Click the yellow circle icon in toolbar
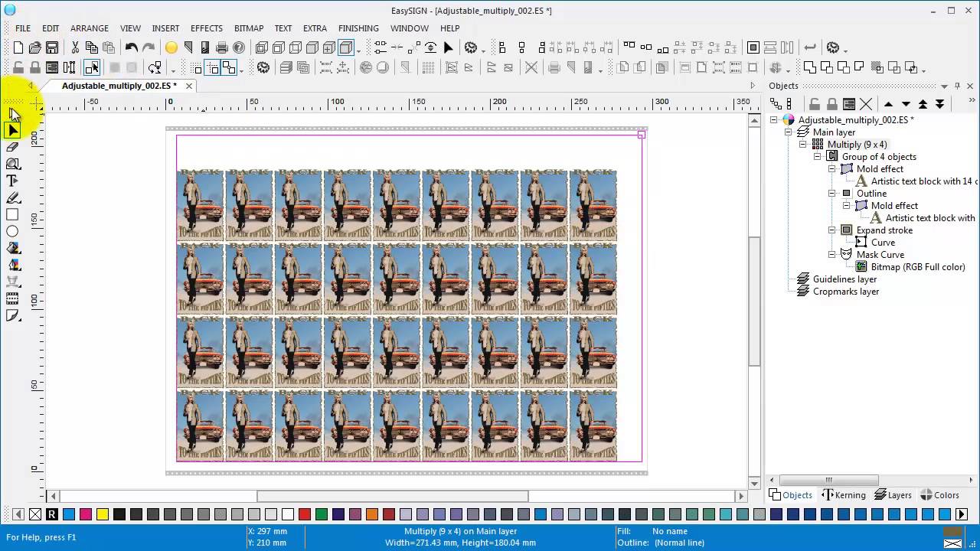The height and width of the screenshot is (551, 980). pyautogui.click(x=171, y=47)
